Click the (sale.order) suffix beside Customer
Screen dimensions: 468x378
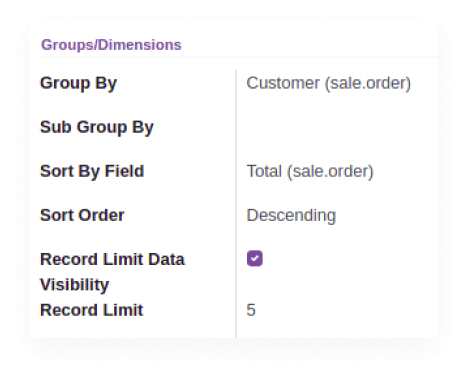click(368, 83)
